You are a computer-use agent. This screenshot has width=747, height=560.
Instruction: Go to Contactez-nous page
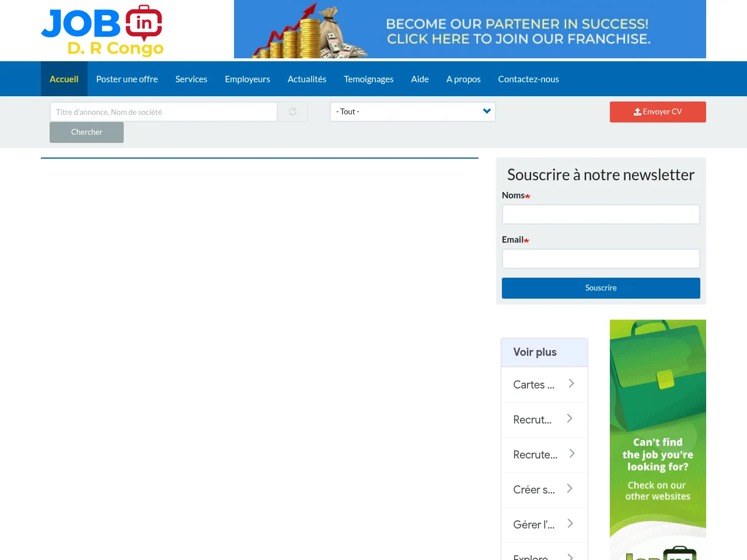tap(529, 79)
